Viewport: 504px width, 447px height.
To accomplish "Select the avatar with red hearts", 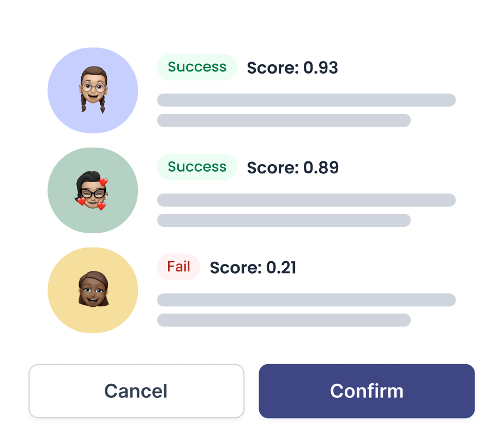I will tap(92, 192).
